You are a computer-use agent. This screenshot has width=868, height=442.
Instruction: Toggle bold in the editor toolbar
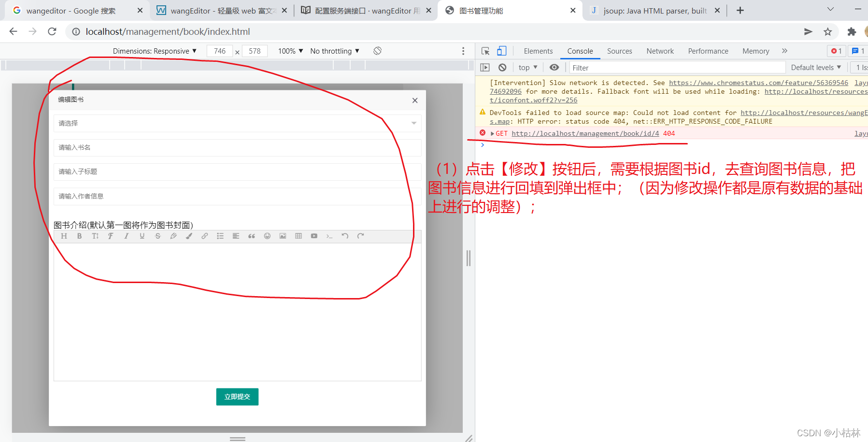coord(79,236)
